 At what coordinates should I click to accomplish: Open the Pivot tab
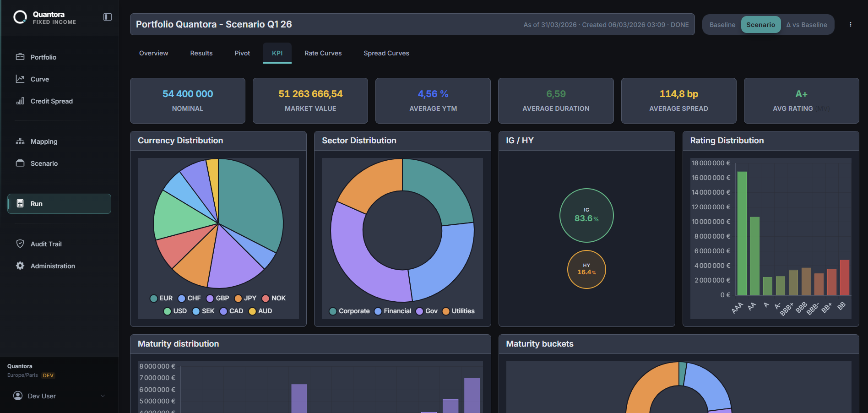click(x=242, y=53)
